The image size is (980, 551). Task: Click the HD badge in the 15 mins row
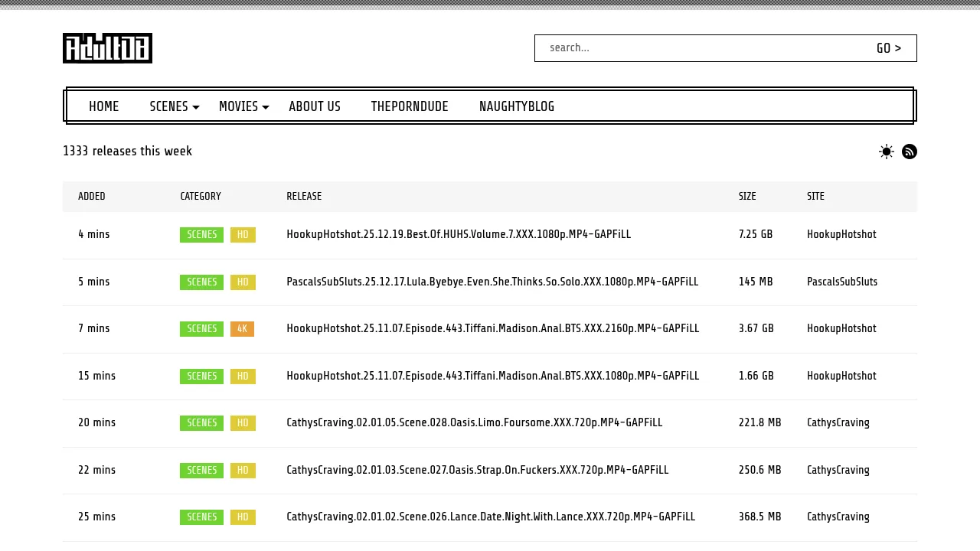[243, 377]
